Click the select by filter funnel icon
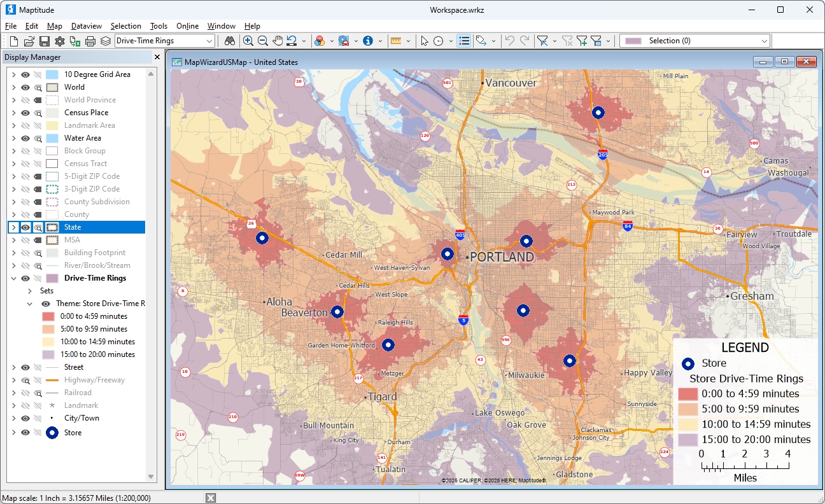825x504 pixels. click(x=542, y=41)
